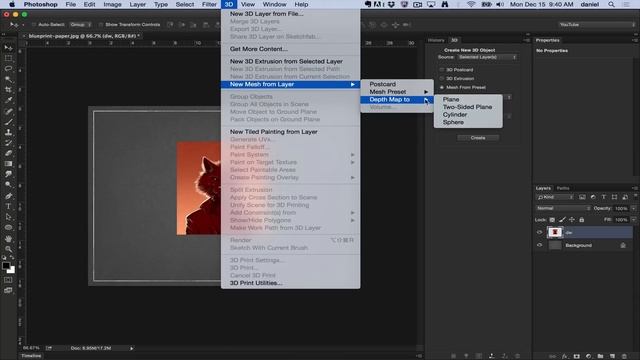This screenshot has height=360, width=640.
Task: Click the Create button in 3D panel
Action: (x=478, y=138)
